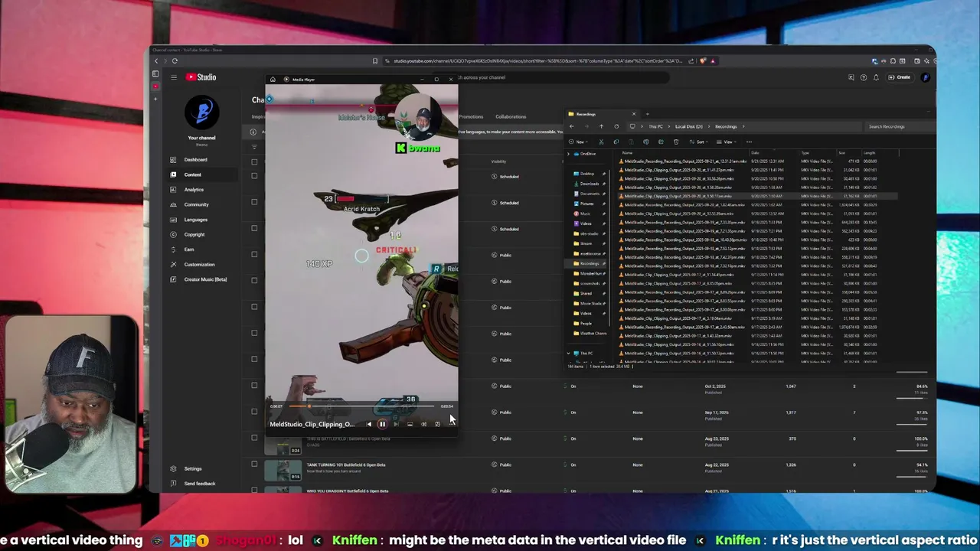The height and width of the screenshot is (551, 980).
Task: Open View dropdown in File Explorer
Action: pos(727,142)
